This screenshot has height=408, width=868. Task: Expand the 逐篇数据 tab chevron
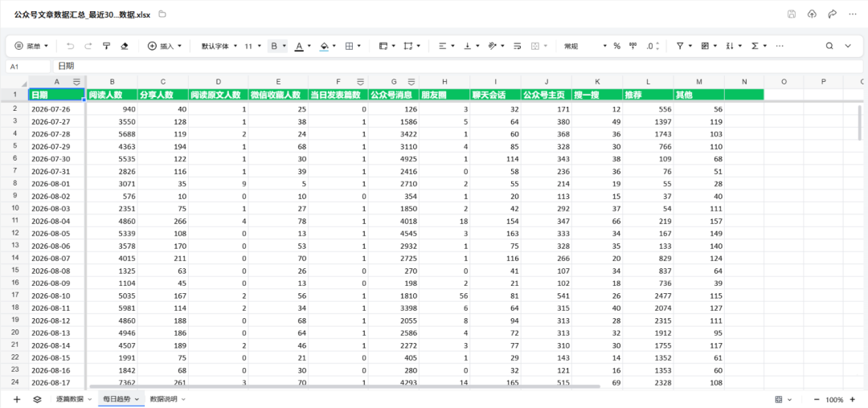90,399
